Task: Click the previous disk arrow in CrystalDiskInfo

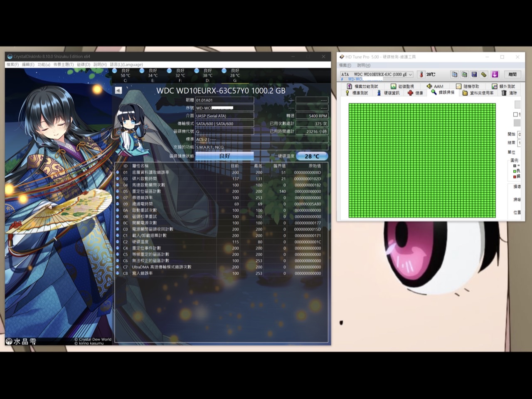Action: point(118,90)
